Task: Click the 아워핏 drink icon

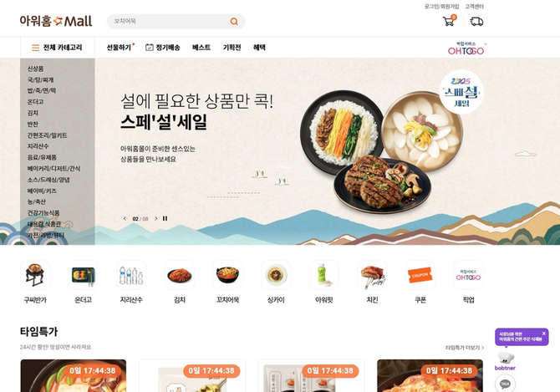Action: (323, 275)
